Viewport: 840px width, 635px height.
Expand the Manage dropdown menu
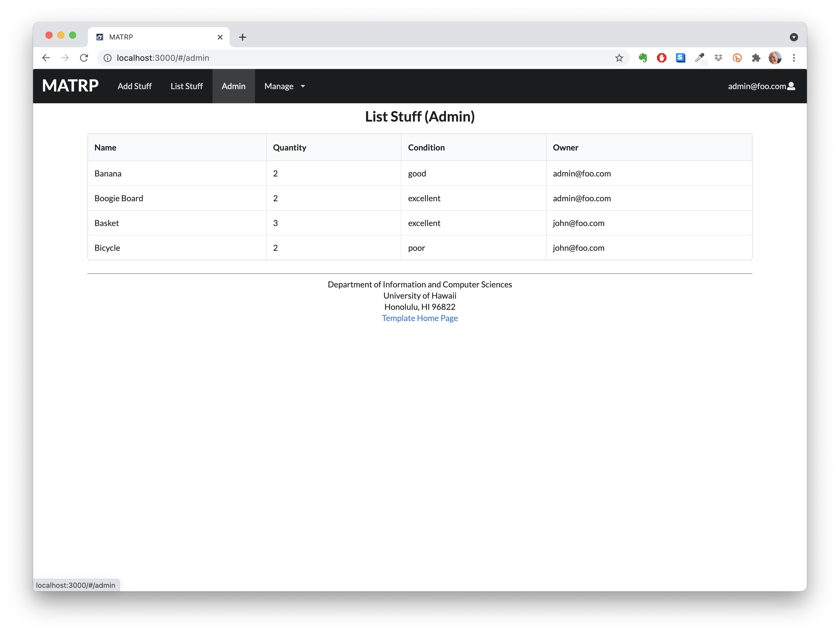(x=285, y=86)
